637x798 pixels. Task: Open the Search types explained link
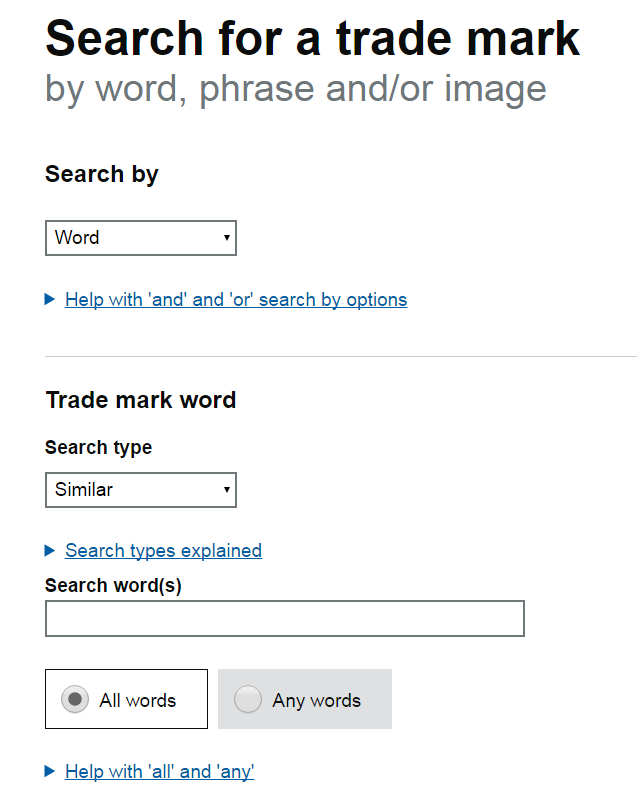pyautogui.click(x=163, y=551)
